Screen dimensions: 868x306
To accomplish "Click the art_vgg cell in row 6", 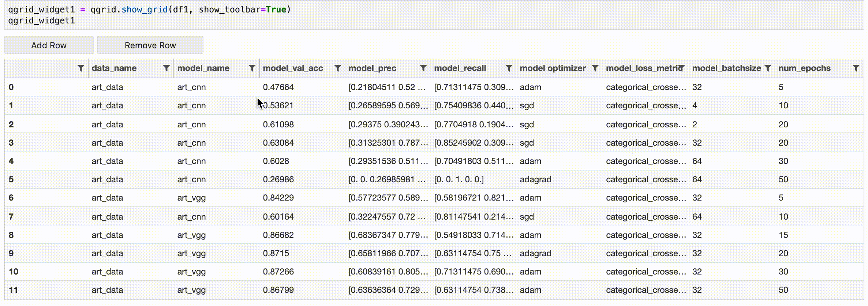I will [191, 198].
